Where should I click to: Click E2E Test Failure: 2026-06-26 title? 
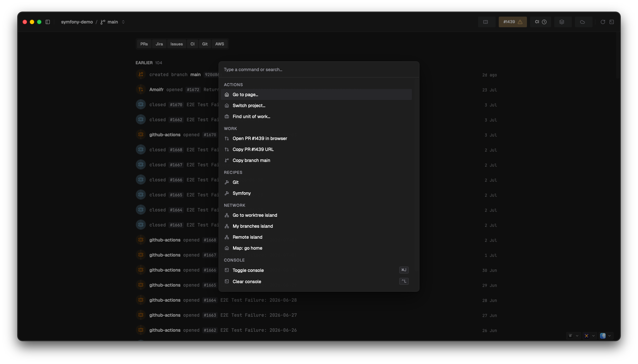[x=258, y=330]
